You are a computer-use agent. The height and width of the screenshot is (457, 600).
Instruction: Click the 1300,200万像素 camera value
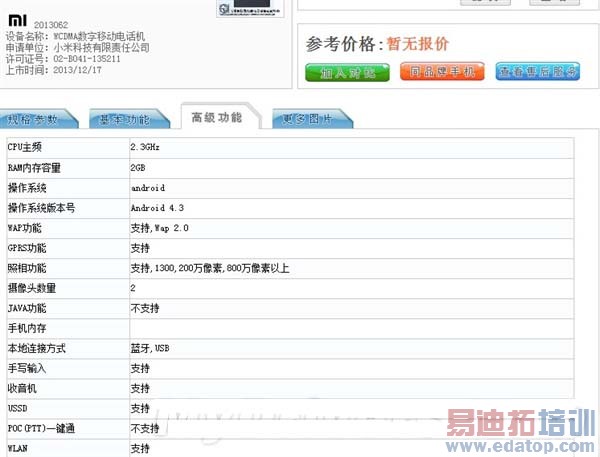pyautogui.click(x=210, y=268)
